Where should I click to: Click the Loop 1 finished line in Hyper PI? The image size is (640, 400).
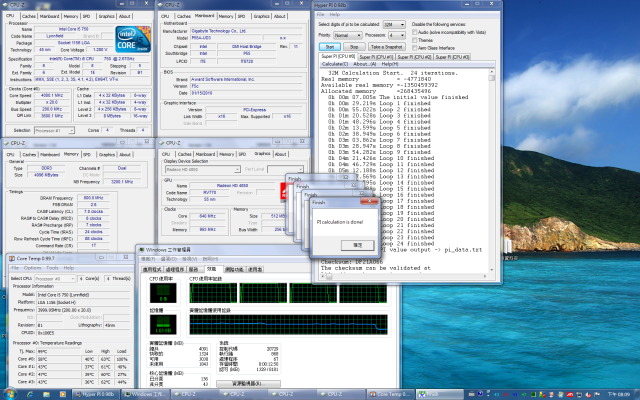[x=379, y=103]
